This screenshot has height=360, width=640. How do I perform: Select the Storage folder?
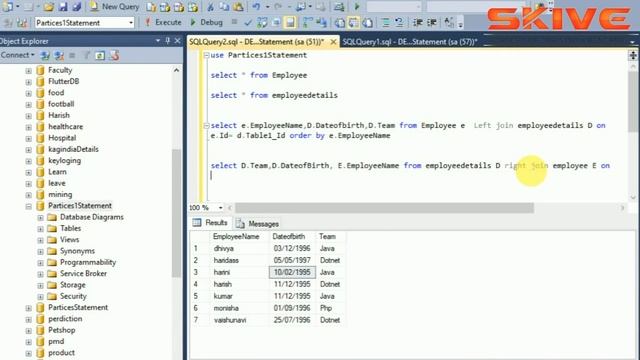(x=73, y=285)
